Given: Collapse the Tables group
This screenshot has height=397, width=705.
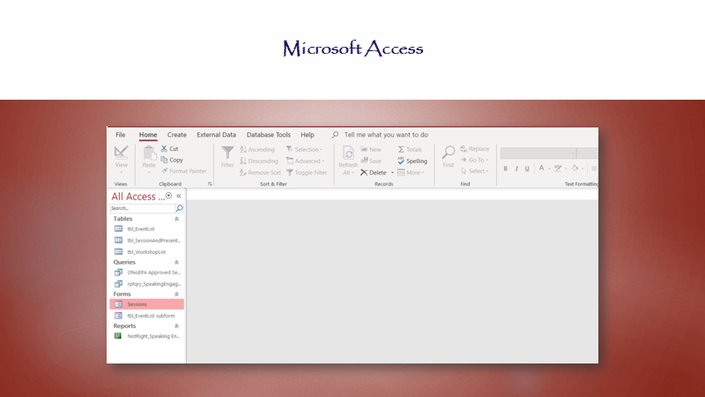Looking at the screenshot, I should click(176, 219).
